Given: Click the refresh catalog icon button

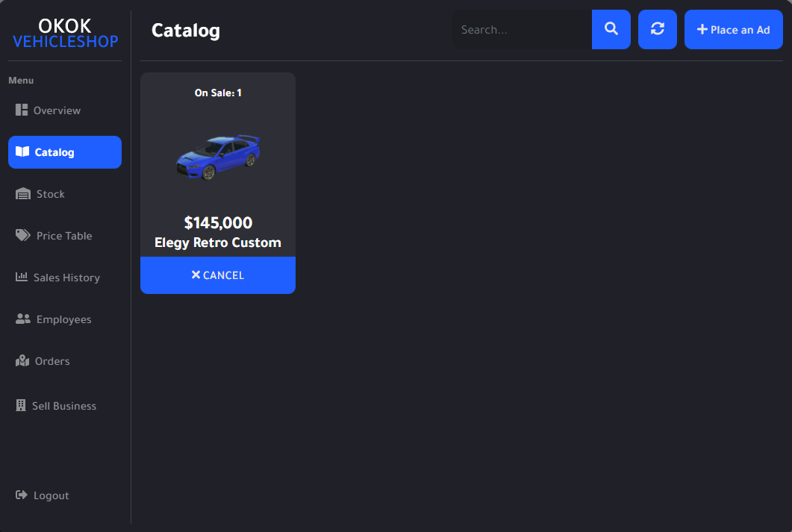Looking at the screenshot, I should point(658,29).
